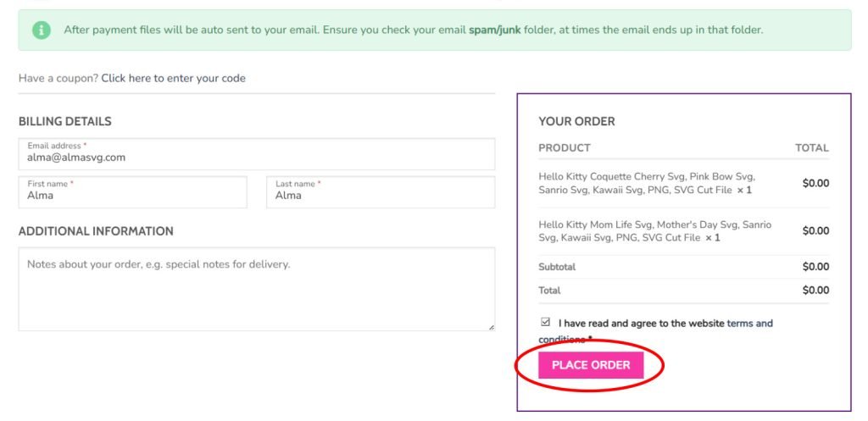Click the Additional Information heading
The image size is (868, 421).
[96, 231]
